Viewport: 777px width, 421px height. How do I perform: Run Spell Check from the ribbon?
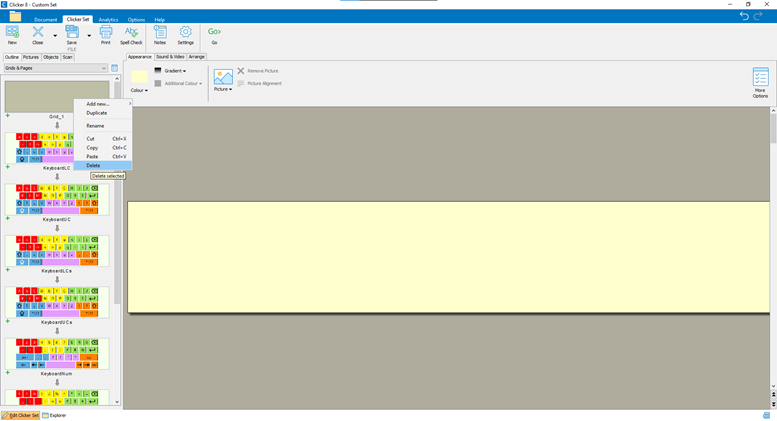pyautogui.click(x=131, y=34)
